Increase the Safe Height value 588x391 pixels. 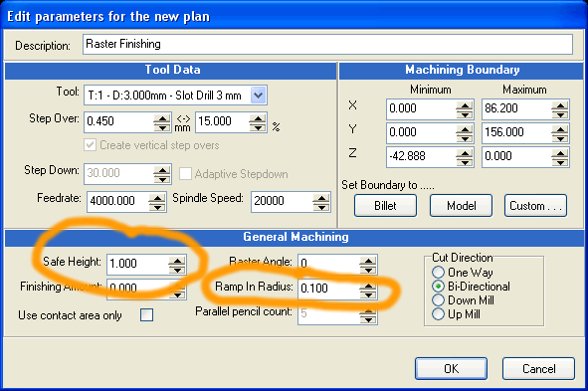177,261
